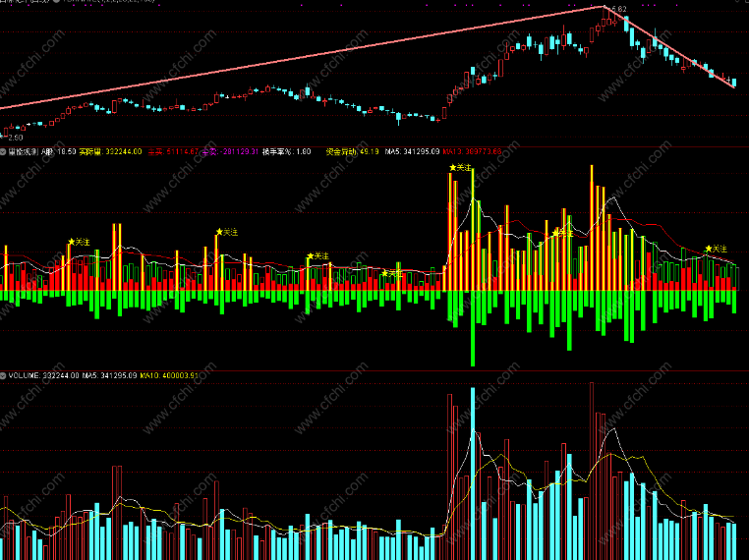
Task: Click the red MA13 value label
Action: pos(472,152)
